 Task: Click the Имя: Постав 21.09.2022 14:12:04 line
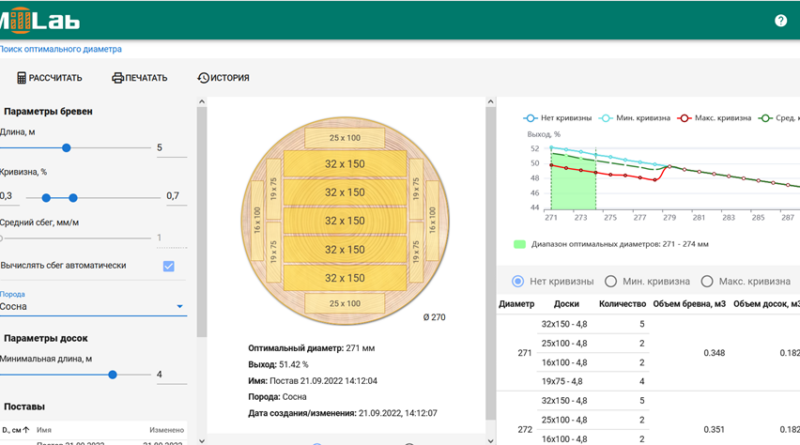coord(313,381)
